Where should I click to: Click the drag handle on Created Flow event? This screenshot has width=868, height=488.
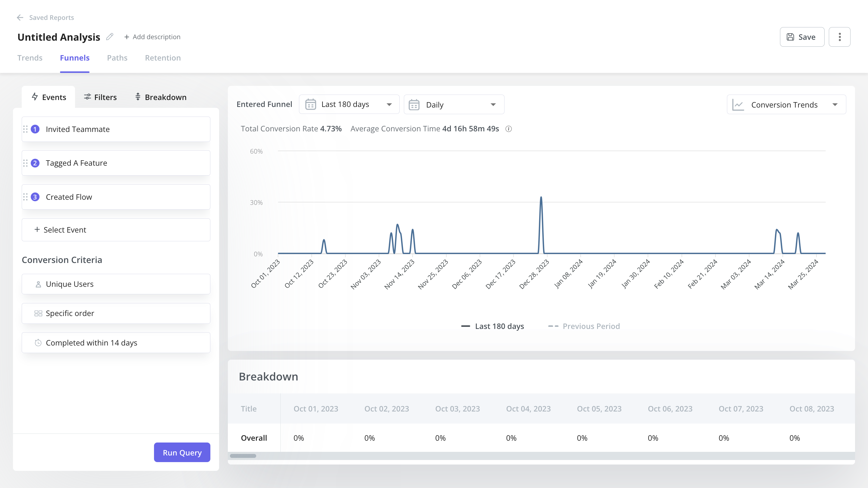pyautogui.click(x=26, y=197)
